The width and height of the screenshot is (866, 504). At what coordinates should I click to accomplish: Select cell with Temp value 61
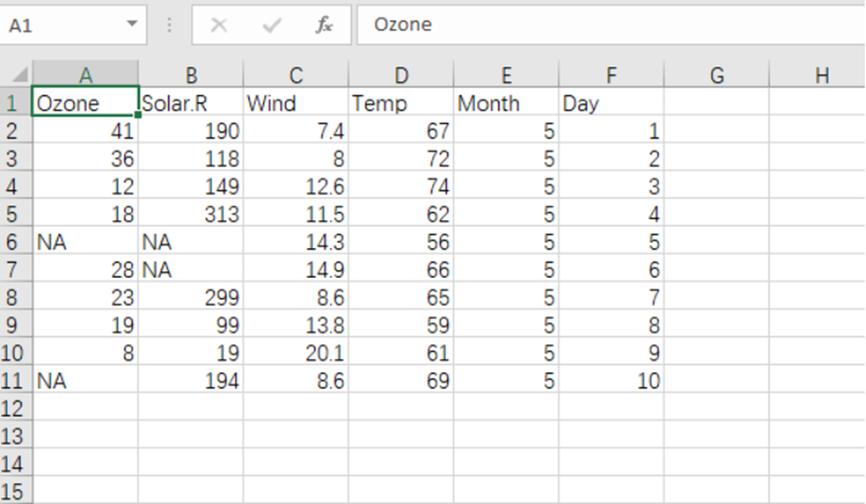pos(401,352)
